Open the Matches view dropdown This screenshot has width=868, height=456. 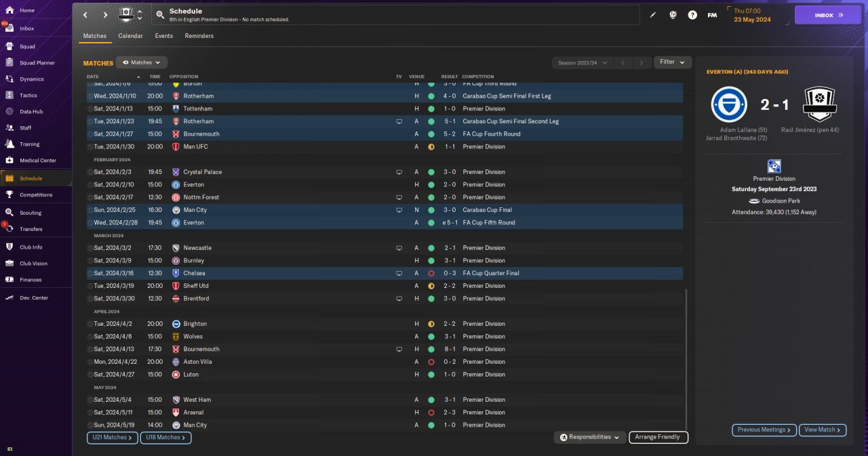pyautogui.click(x=142, y=62)
